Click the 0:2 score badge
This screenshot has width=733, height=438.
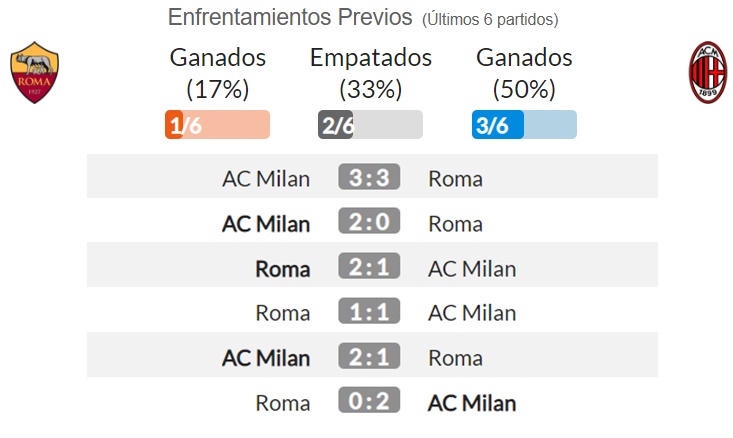369,400
